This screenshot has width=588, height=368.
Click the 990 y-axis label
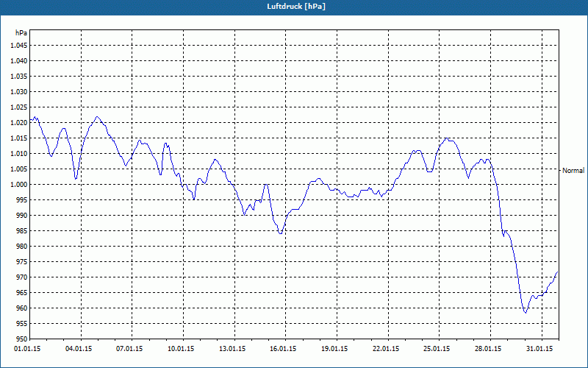tap(22, 215)
